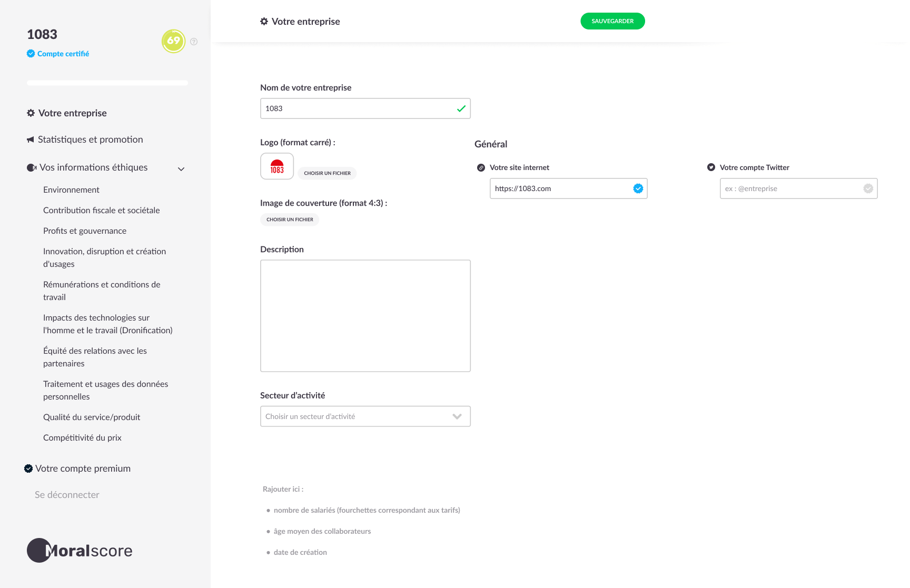Click the link icon beside Votre site internet

[x=481, y=167]
